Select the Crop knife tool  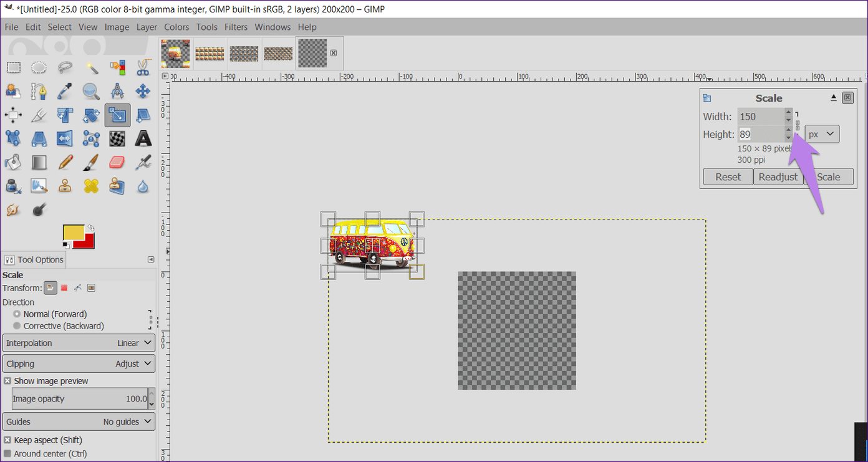tap(39, 115)
